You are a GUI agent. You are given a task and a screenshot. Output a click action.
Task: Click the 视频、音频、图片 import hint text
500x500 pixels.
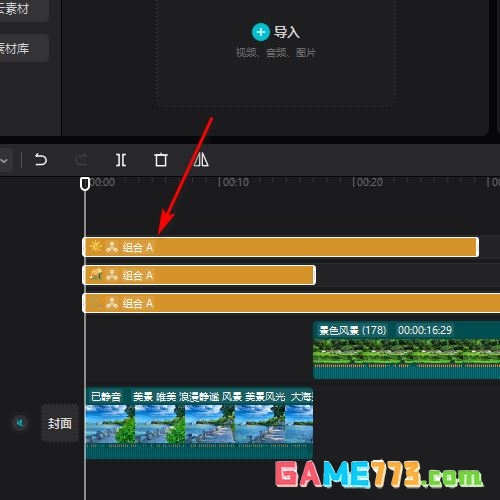click(x=275, y=53)
